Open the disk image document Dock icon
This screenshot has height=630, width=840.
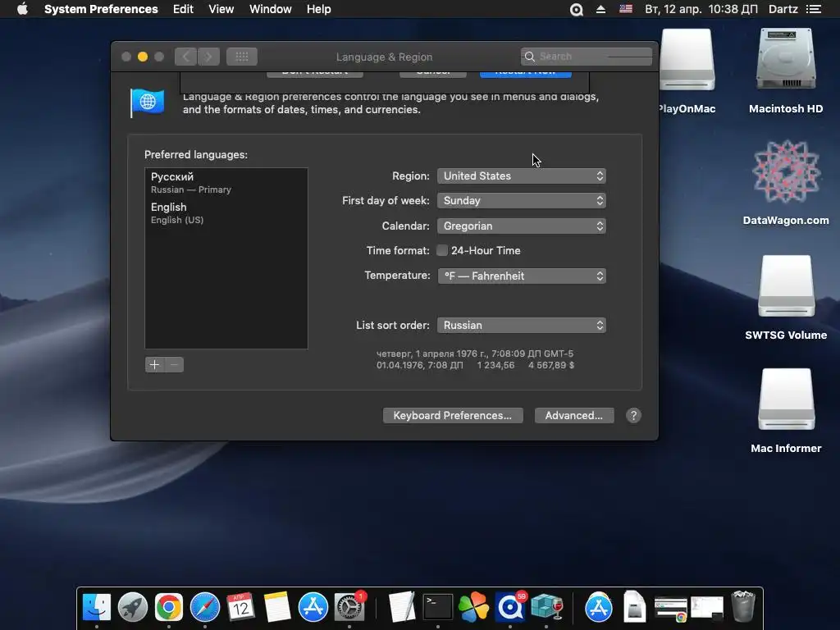[x=635, y=607]
